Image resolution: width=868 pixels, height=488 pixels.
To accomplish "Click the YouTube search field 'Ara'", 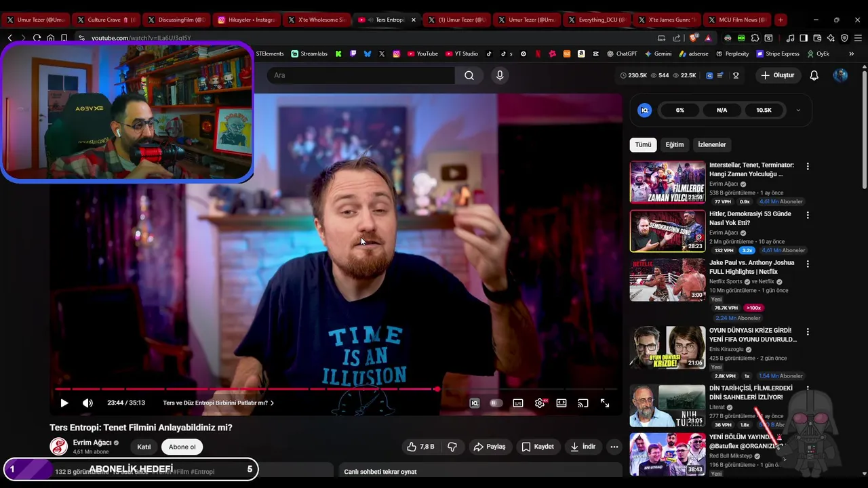I will tap(361, 75).
